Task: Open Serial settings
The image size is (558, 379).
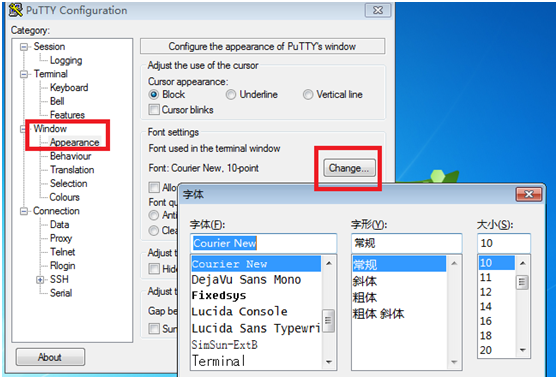Action: 61,293
